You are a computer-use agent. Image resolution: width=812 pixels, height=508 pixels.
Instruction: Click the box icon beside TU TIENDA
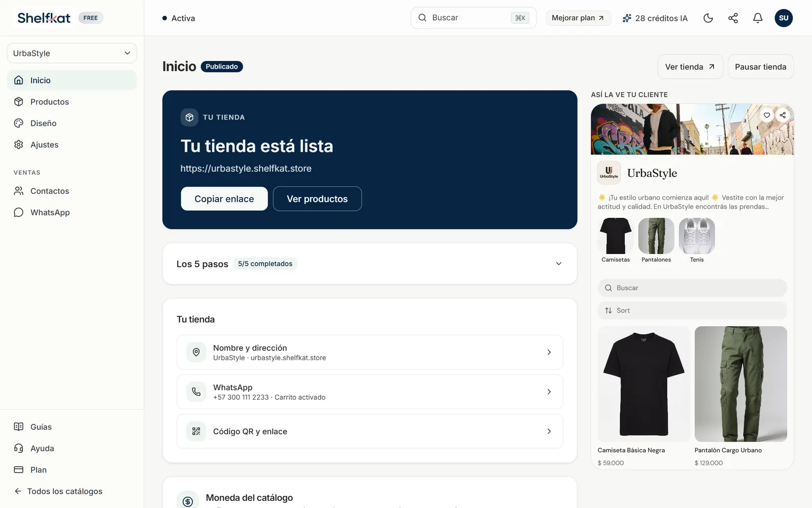coord(189,117)
